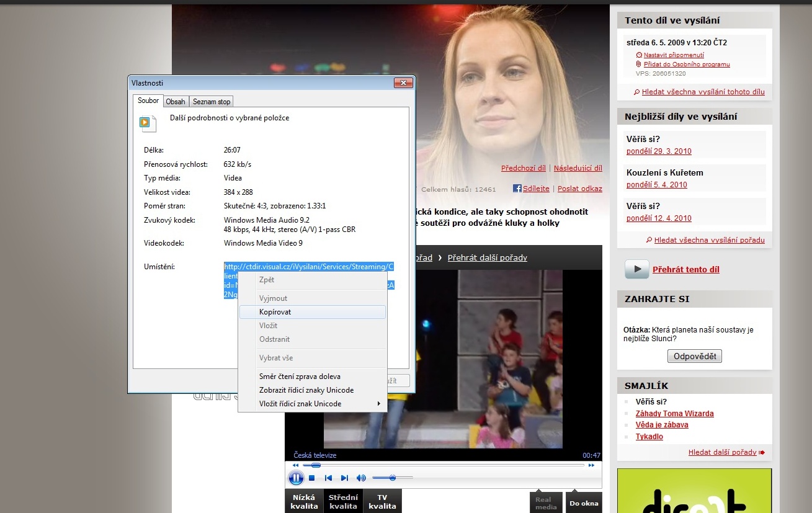The image size is (812, 513).
Task: Mute the player via the speaker icon
Action: tap(360, 478)
